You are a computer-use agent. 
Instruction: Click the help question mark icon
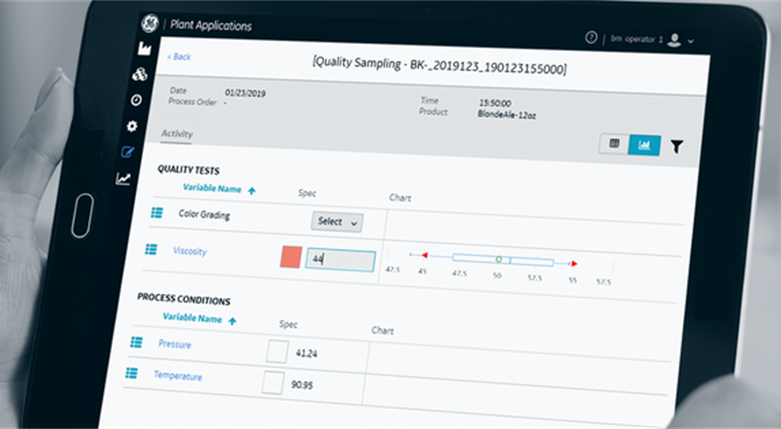(591, 37)
